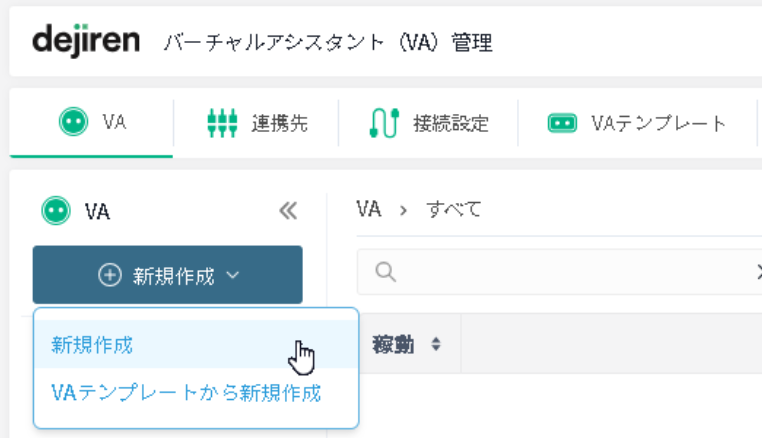Switch to the VAテンプレート tab
The image size is (762, 438).
point(638,123)
